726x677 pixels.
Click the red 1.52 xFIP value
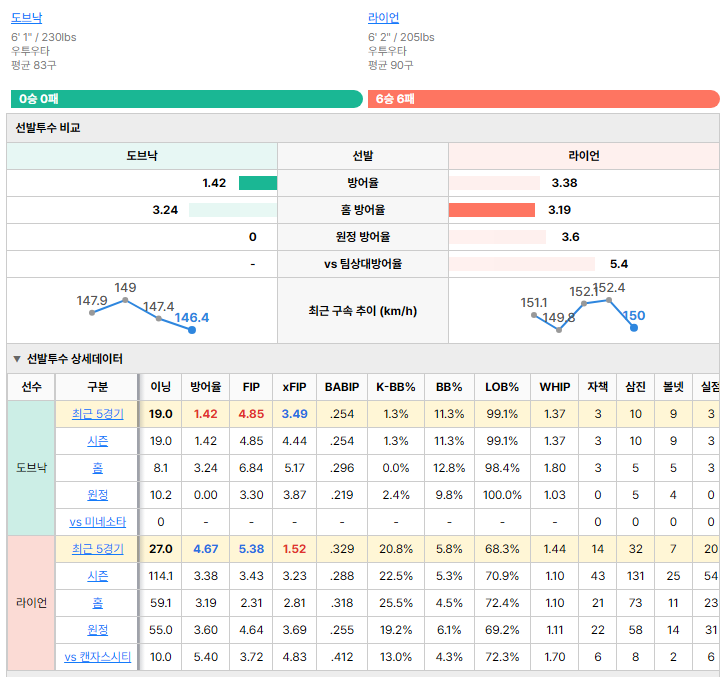[x=294, y=549]
